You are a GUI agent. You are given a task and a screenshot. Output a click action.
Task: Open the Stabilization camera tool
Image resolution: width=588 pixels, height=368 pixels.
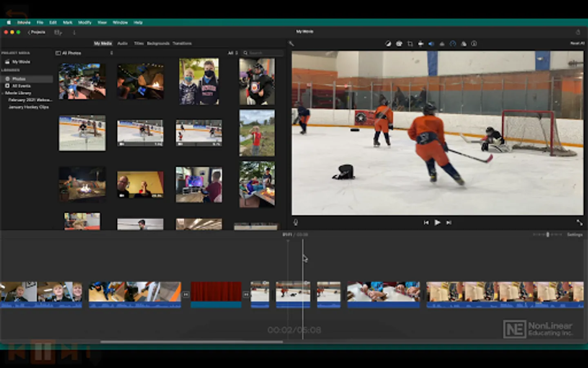click(x=421, y=44)
